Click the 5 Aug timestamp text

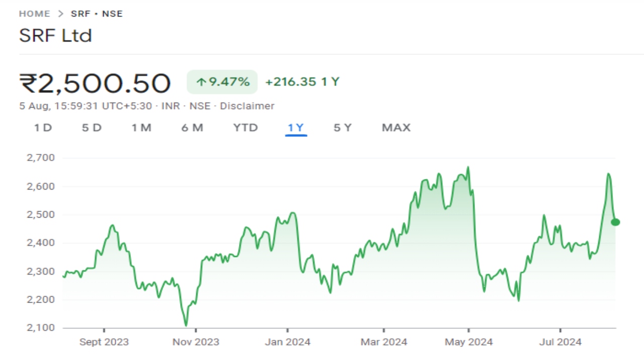coord(86,106)
